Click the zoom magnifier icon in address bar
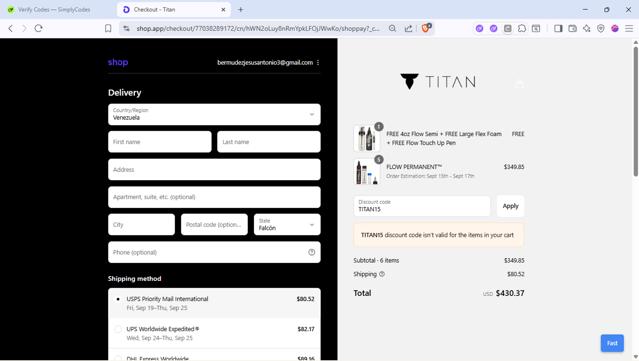The image size is (639, 361). 392,28
